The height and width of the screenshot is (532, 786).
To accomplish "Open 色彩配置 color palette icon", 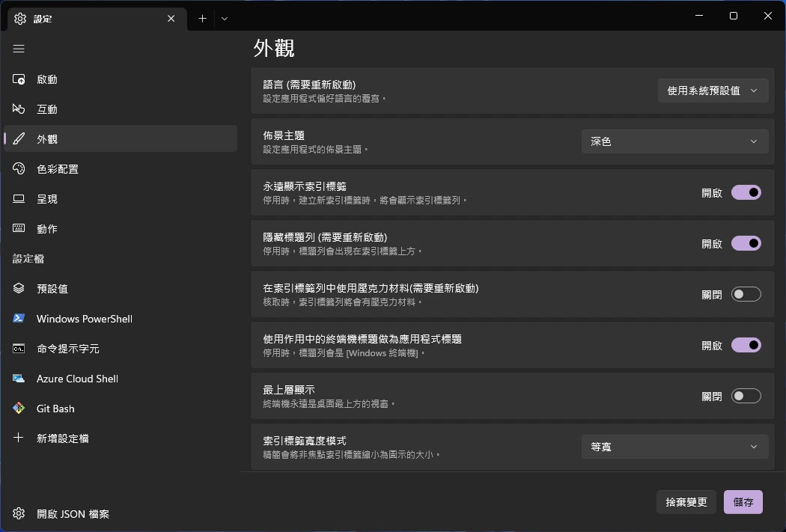I will pos(19,169).
